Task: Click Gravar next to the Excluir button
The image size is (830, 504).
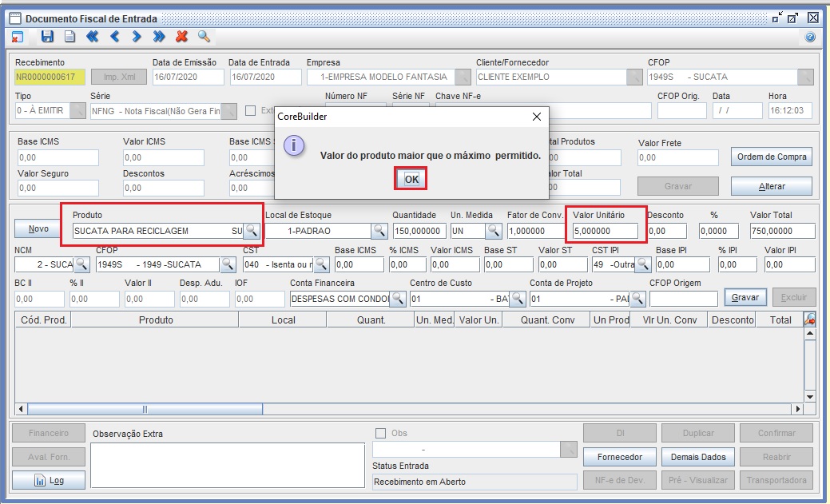Action: click(x=745, y=298)
